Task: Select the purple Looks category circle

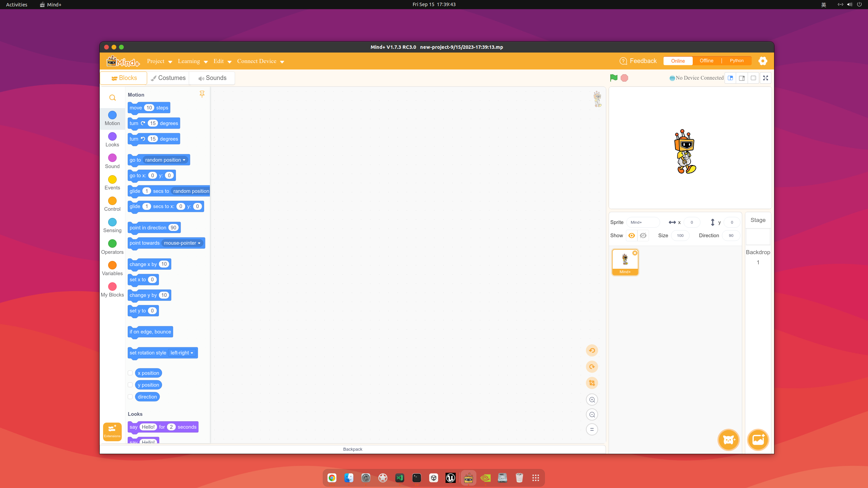Action: [x=112, y=137]
